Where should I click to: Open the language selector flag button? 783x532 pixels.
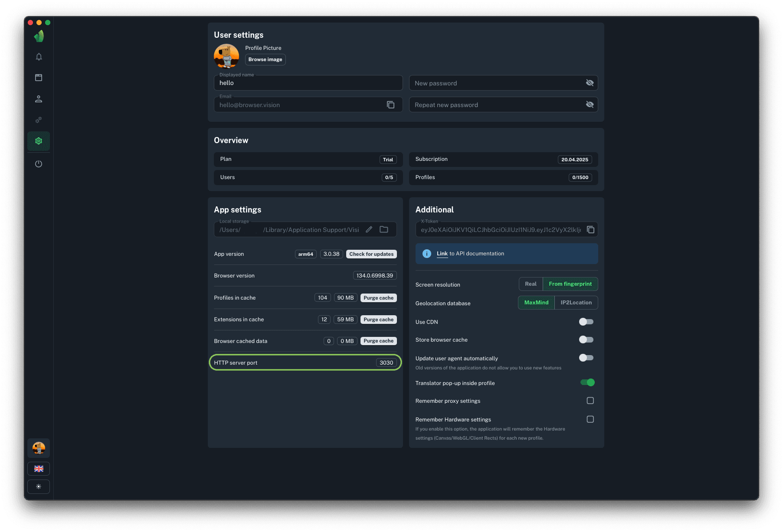(39, 469)
